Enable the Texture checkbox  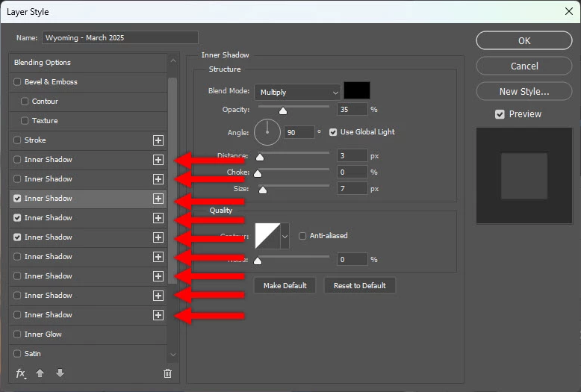(25, 120)
